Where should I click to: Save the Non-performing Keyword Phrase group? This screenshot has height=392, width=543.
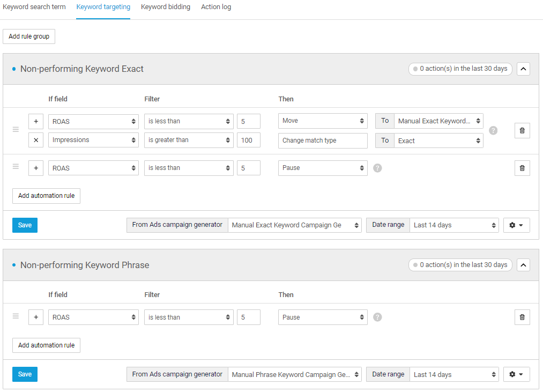(x=25, y=374)
